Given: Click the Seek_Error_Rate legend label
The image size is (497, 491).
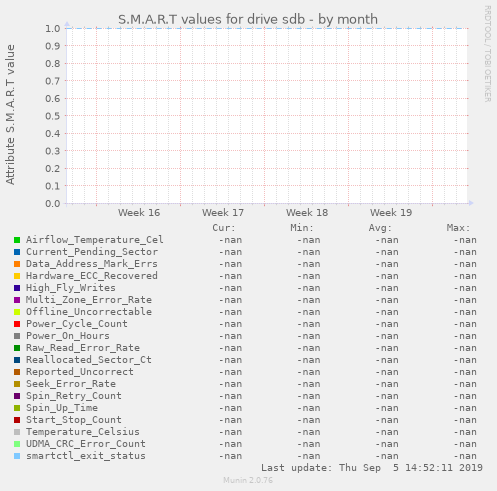Looking at the screenshot, I should click(71, 384).
